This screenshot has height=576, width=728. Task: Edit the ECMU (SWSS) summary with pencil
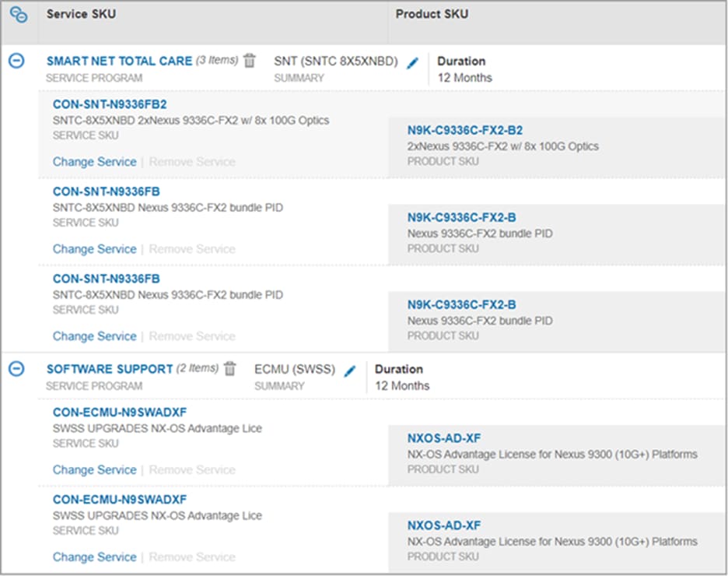point(349,371)
